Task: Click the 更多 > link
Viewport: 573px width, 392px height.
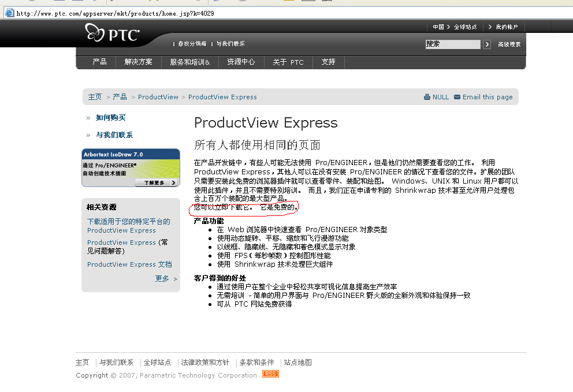Action: (166, 279)
